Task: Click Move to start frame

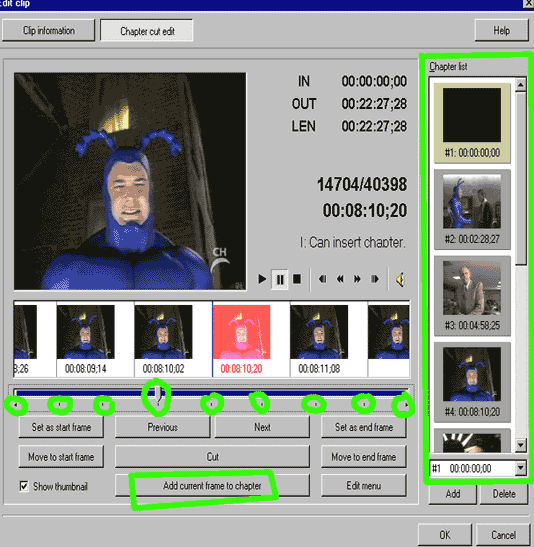Action: click(x=61, y=457)
